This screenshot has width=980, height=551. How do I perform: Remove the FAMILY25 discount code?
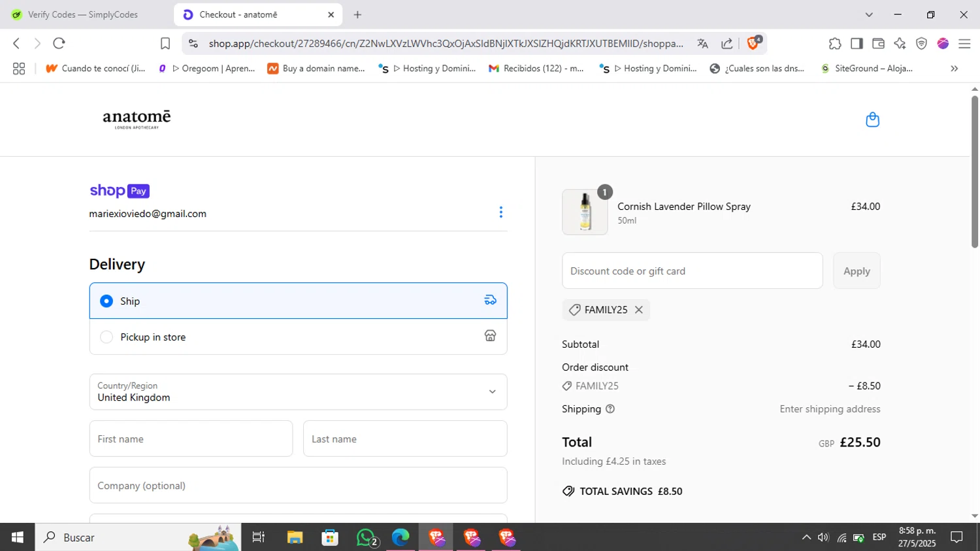click(x=639, y=310)
